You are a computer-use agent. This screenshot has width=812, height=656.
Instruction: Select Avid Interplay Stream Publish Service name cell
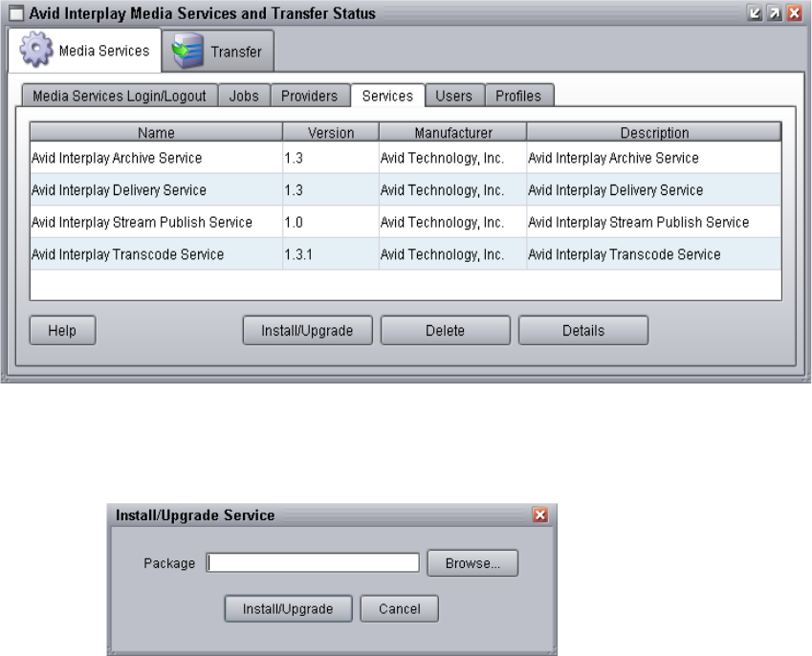pos(157,222)
